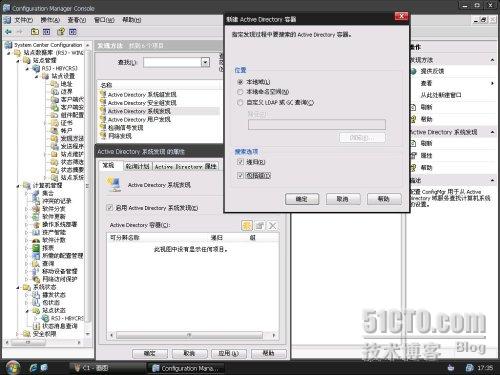Open the 窗口(W) menu
This screenshot has height=375, width=500.
tap(104, 20)
